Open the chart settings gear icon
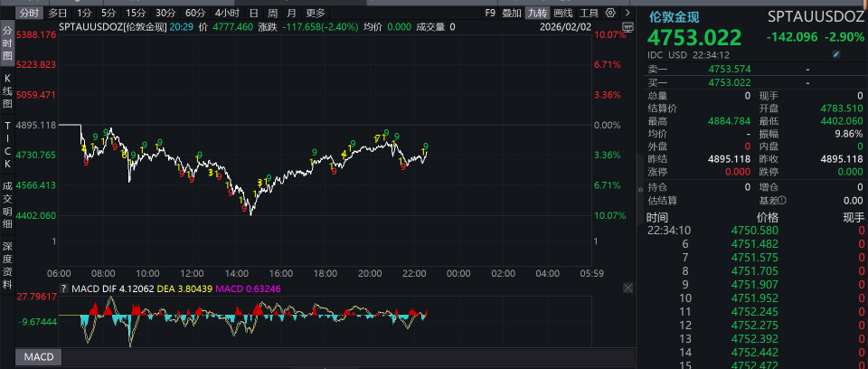Viewport: 868px width, 369px height. (610, 13)
